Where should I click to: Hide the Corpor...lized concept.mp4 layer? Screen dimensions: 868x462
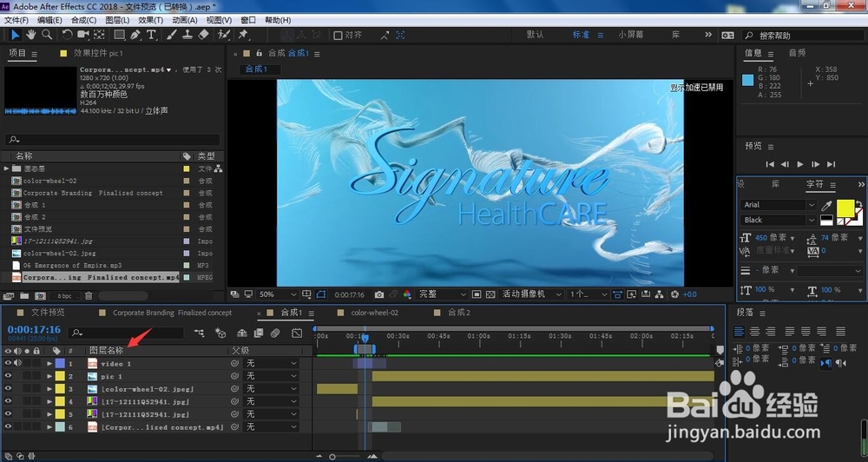(x=8, y=427)
